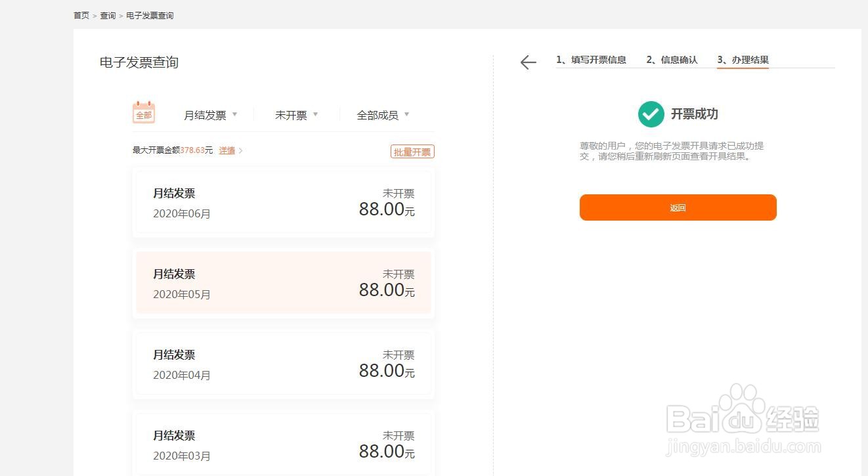Select step 3 办理结果

[x=742, y=59]
